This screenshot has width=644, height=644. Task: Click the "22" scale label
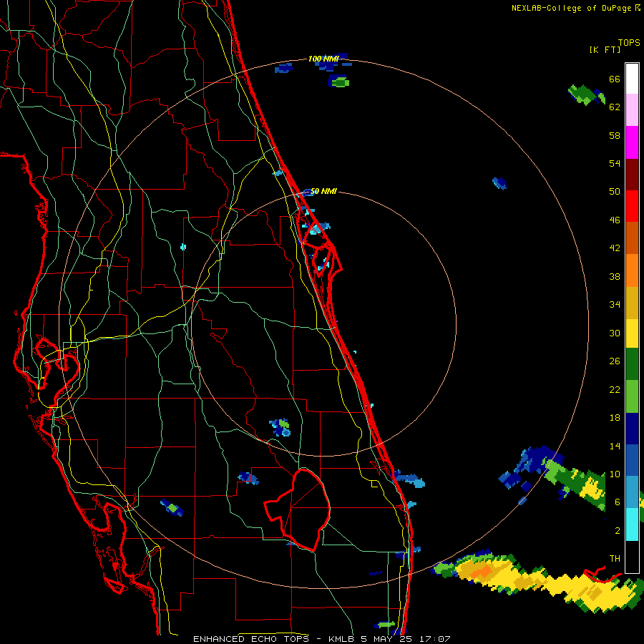[615, 390]
